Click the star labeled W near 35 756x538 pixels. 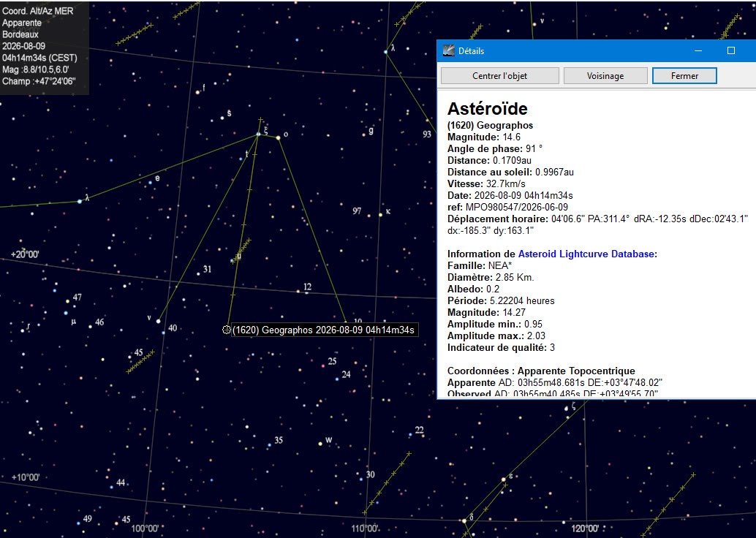(320, 443)
